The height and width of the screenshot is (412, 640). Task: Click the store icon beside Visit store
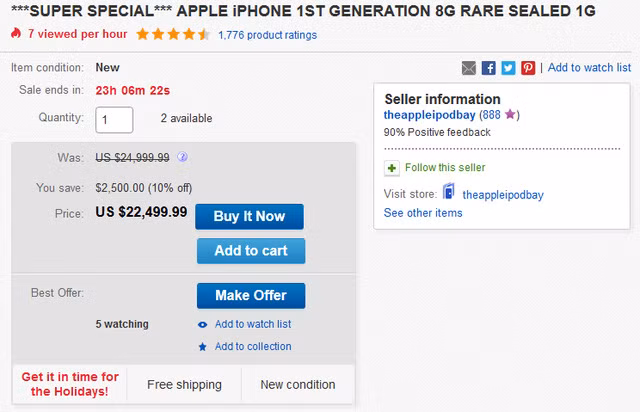click(449, 193)
